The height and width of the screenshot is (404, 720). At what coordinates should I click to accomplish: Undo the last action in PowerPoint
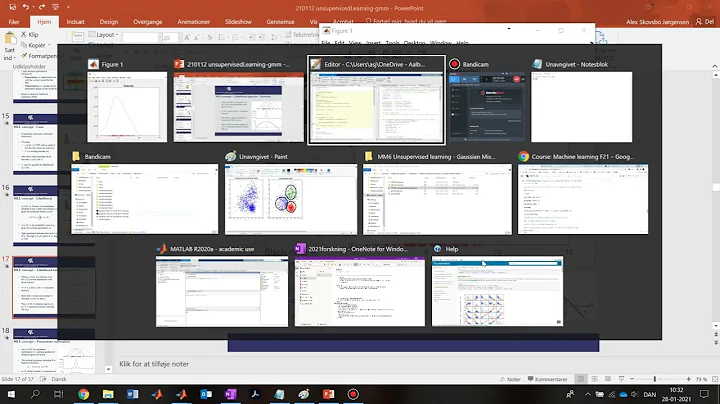[26, 7]
